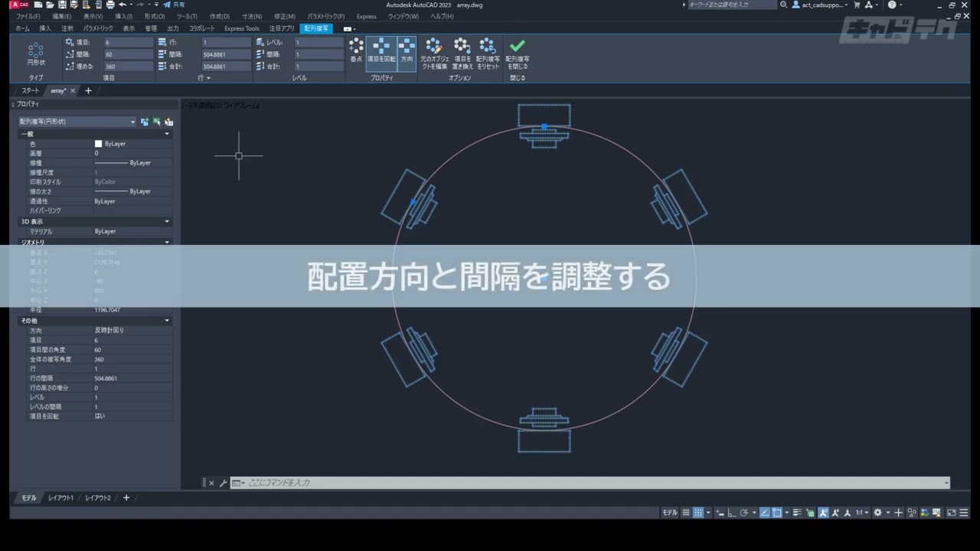
Task: Click the 方向 反時計回り property value
Action: click(x=132, y=330)
